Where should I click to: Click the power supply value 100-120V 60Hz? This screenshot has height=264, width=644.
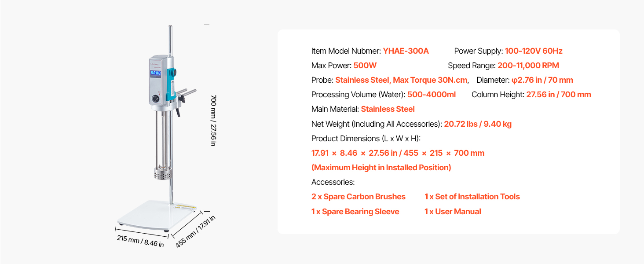[534, 51]
